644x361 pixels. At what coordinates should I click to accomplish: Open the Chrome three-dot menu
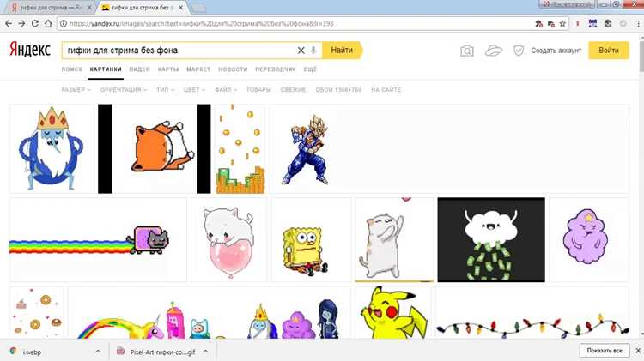click(638, 24)
